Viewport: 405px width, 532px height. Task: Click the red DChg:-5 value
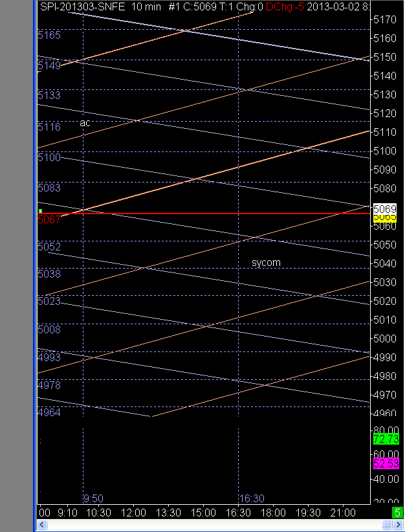[285, 6]
